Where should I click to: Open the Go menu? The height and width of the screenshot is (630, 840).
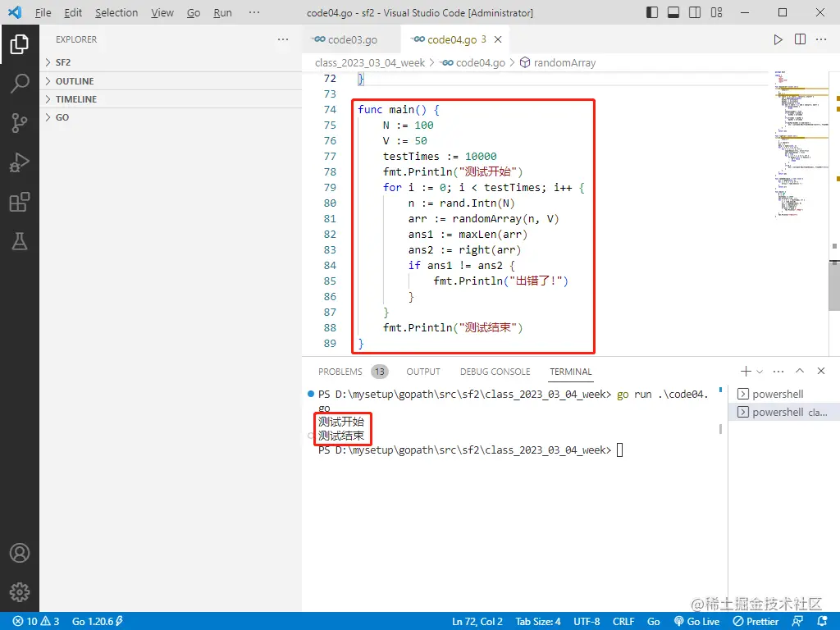(194, 12)
